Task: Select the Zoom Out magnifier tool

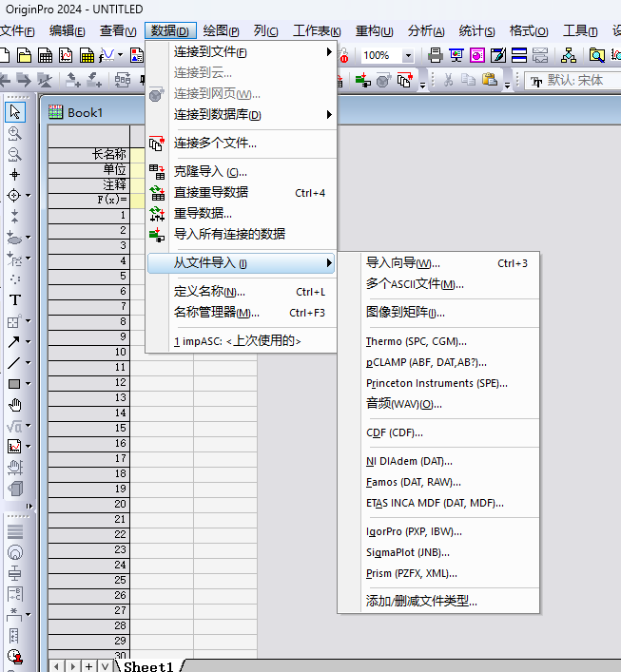Action: click(x=15, y=154)
